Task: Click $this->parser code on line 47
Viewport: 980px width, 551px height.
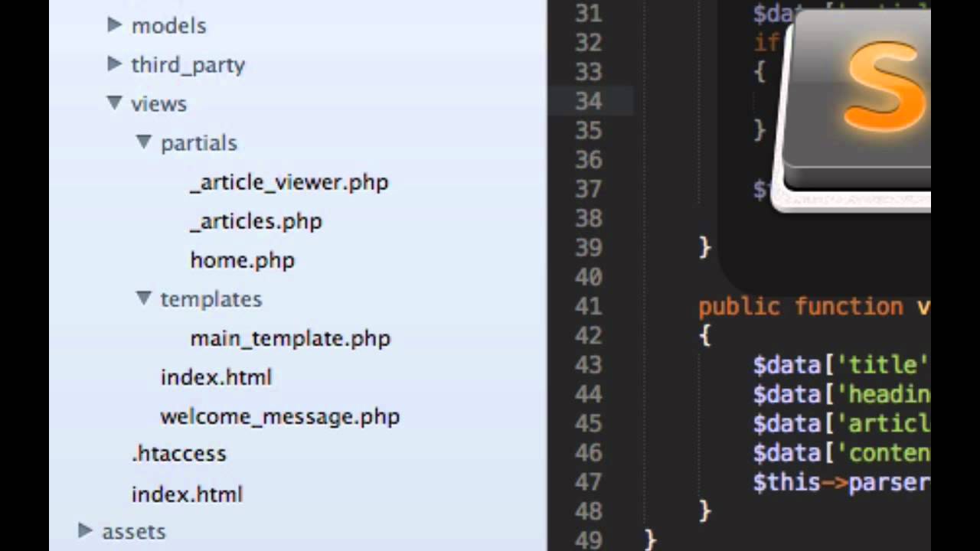Action: tap(841, 483)
